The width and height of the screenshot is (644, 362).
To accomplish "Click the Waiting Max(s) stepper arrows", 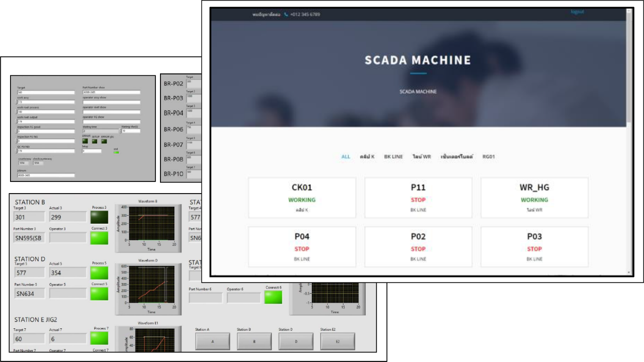I will coord(120,131).
